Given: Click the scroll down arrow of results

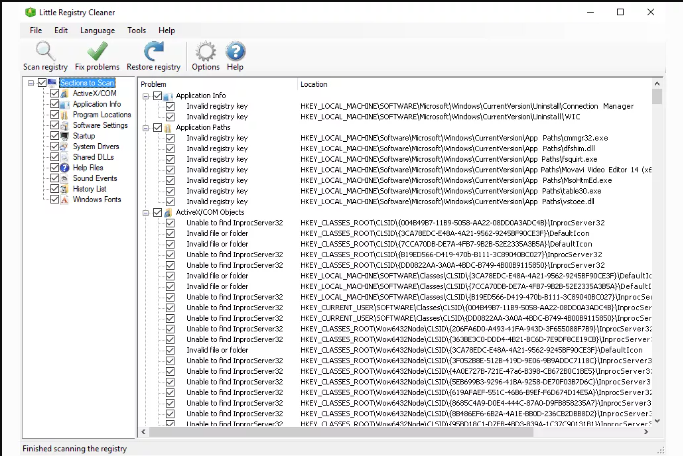Looking at the screenshot, I should click(657, 421).
